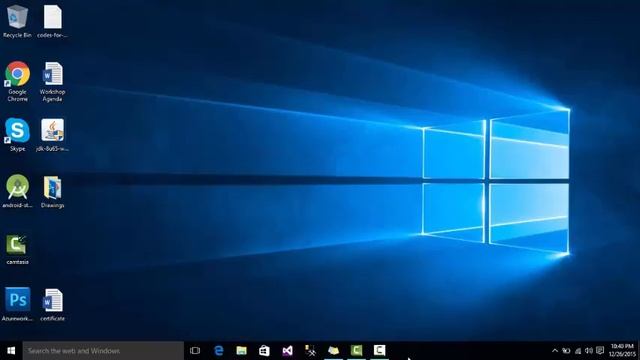Open the volume tray icon
This screenshot has width=640, height=360.
(589, 351)
